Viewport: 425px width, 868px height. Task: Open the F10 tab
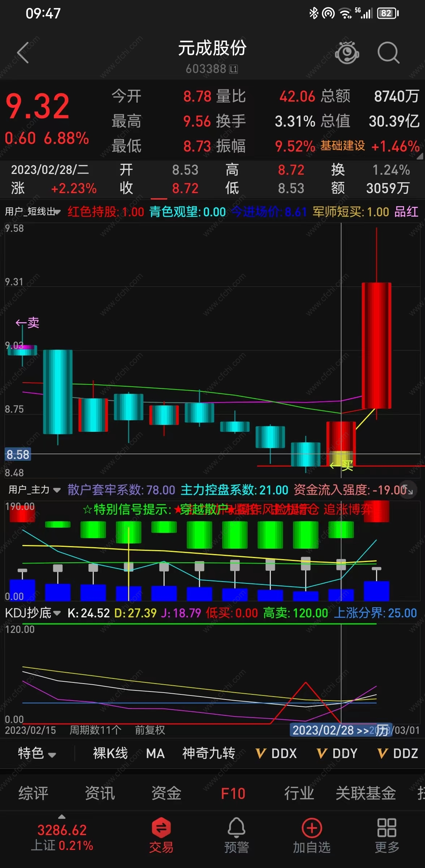point(233,793)
